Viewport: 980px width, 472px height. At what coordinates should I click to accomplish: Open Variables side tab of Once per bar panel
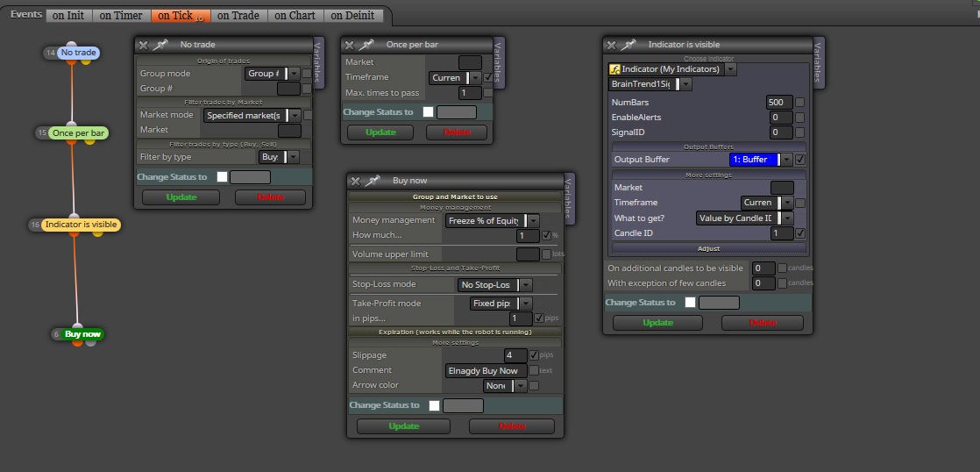(499, 62)
